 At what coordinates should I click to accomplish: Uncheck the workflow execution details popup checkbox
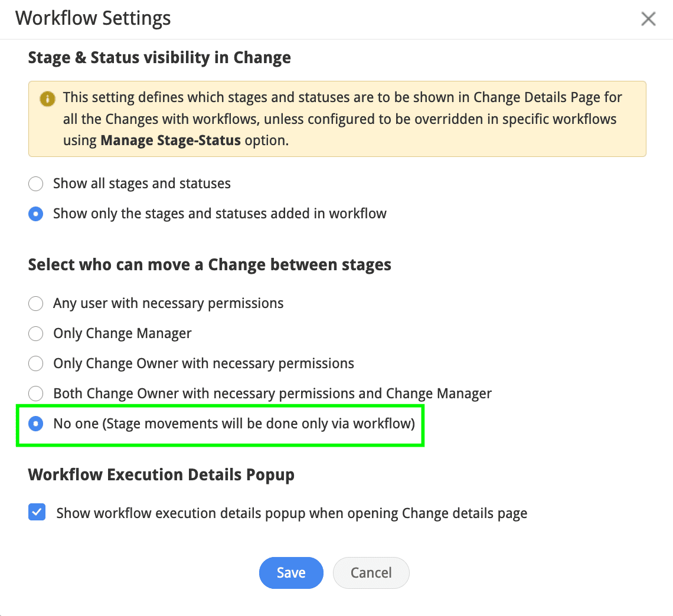pos(37,512)
